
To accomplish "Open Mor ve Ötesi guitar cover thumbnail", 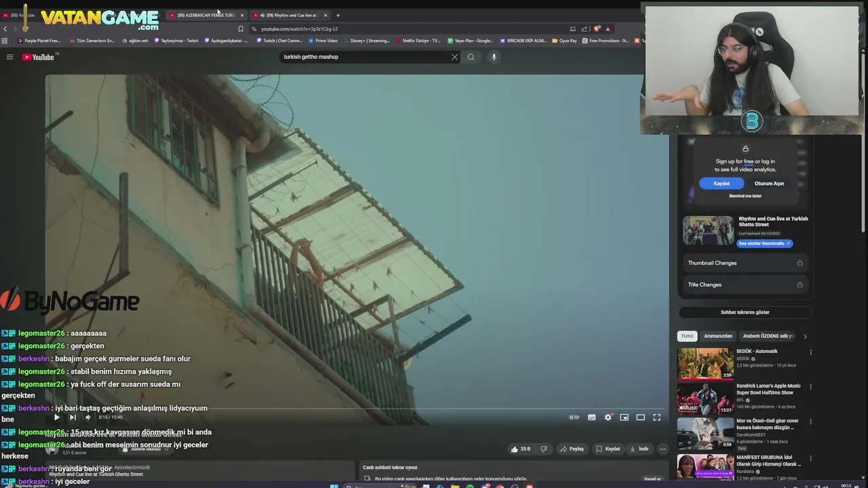I will pyautogui.click(x=705, y=433).
